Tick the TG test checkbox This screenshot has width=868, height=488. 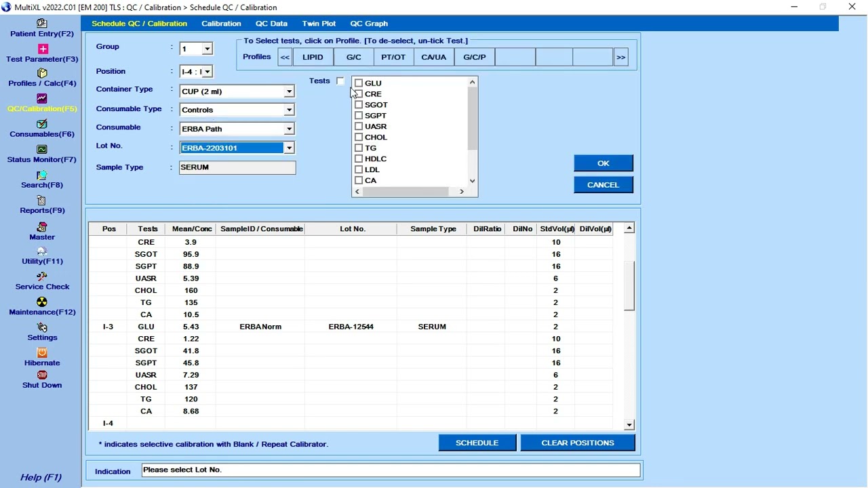pyautogui.click(x=359, y=148)
